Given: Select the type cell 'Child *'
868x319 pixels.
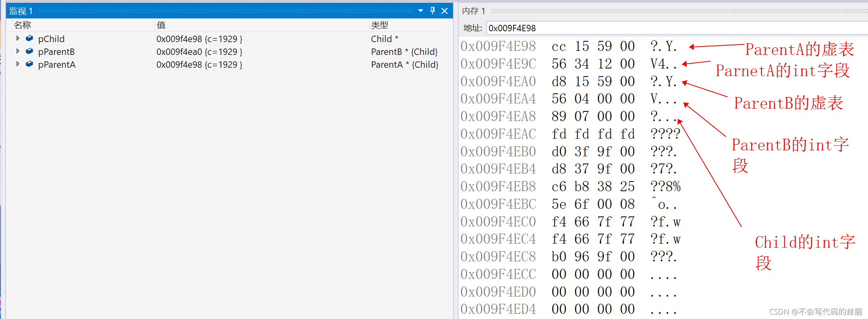Looking at the screenshot, I should click(385, 39).
